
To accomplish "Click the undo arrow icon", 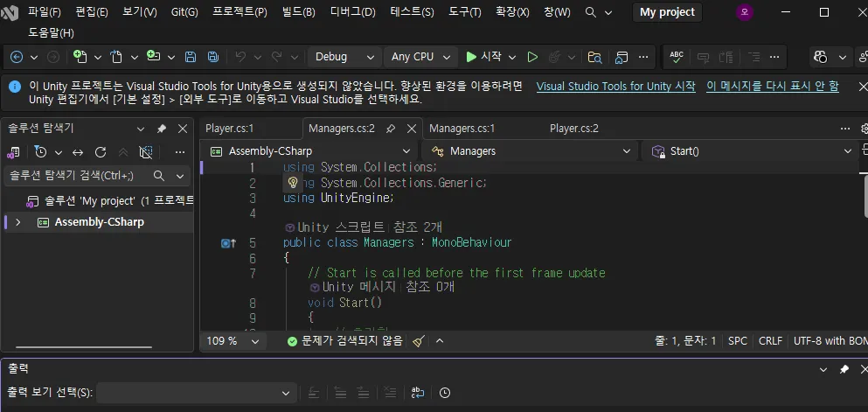I will [x=240, y=57].
